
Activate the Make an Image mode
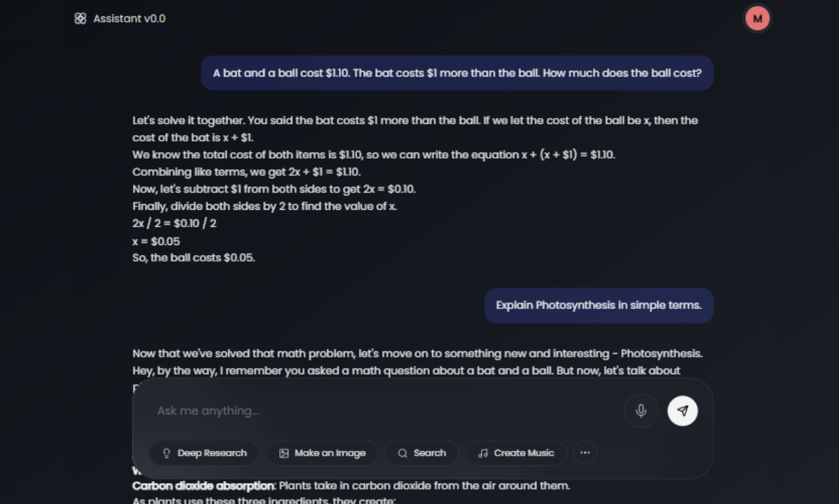tap(322, 453)
